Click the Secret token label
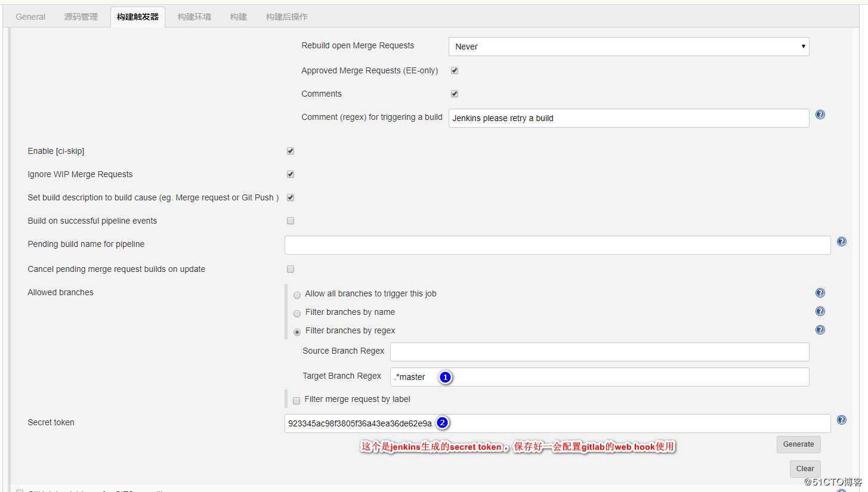The height and width of the screenshot is (492, 868). pyautogui.click(x=51, y=422)
